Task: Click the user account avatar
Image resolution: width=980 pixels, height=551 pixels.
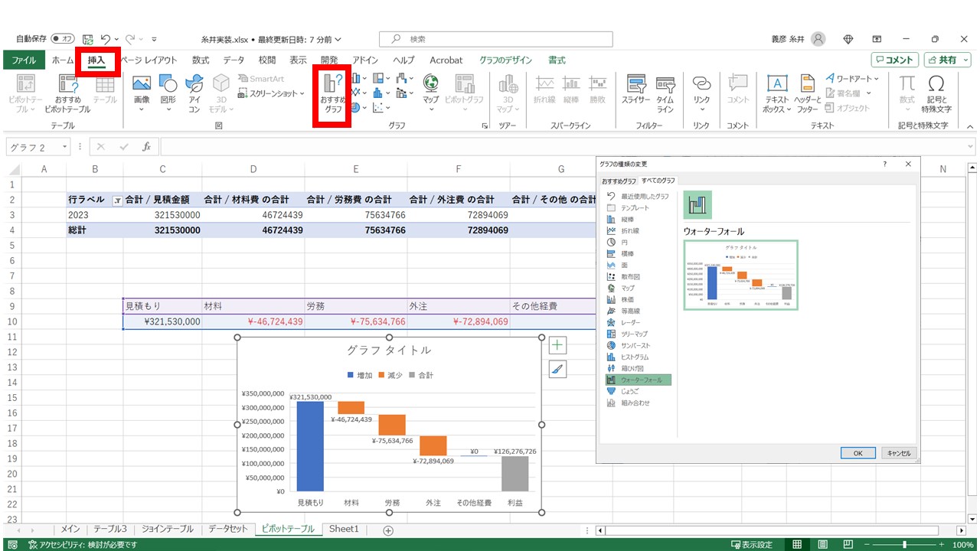Action: click(x=818, y=39)
